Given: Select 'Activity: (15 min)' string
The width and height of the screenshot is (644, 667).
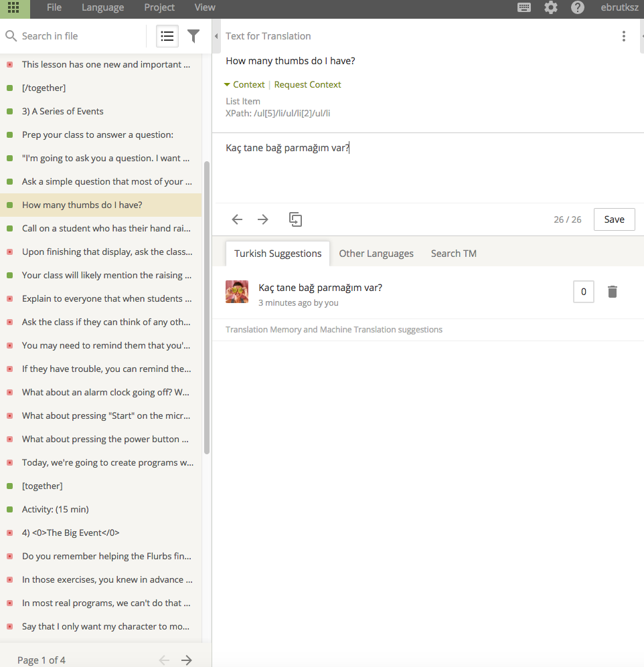Looking at the screenshot, I should (101, 509).
